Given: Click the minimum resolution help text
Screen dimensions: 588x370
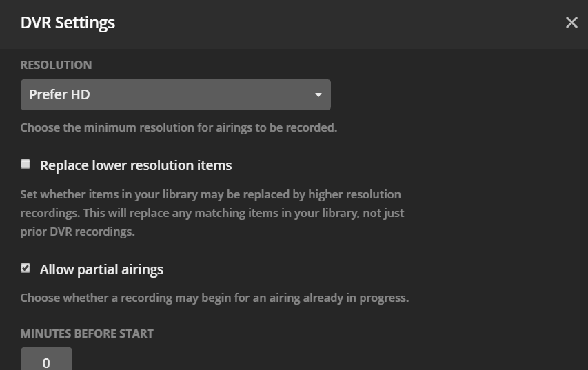Looking at the screenshot, I should [179, 127].
